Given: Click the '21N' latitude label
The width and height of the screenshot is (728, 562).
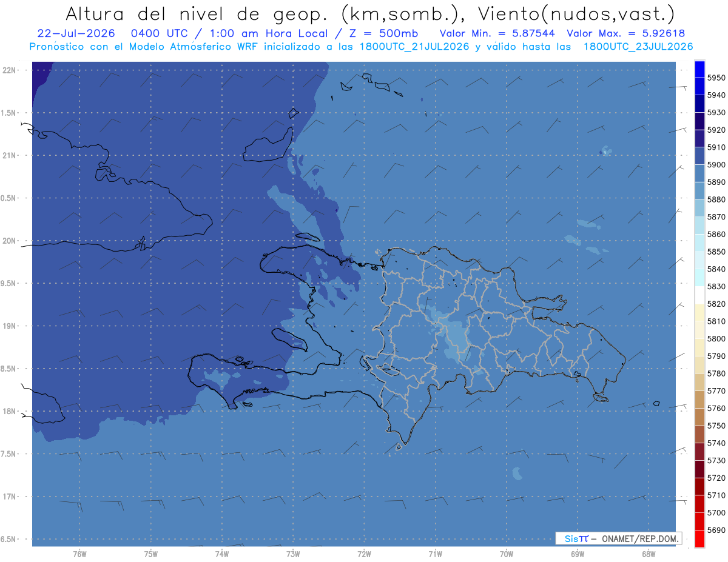Looking at the screenshot, I should [x=10, y=155].
